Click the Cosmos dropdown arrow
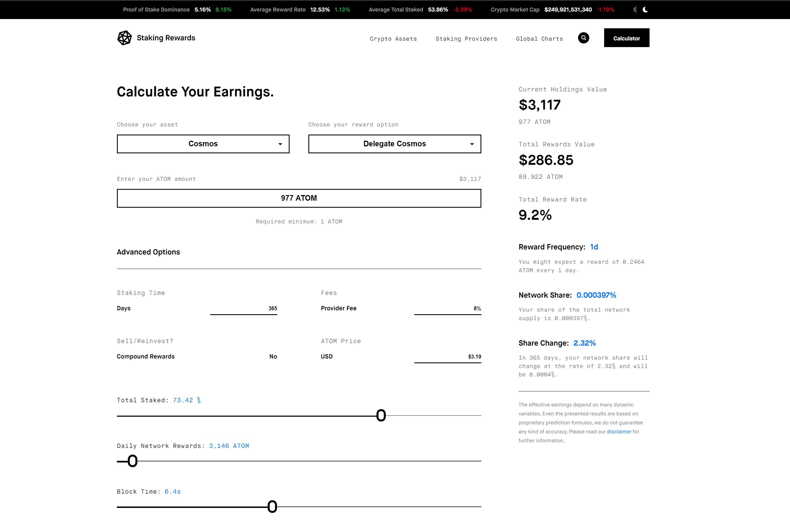 coord(280,144)
